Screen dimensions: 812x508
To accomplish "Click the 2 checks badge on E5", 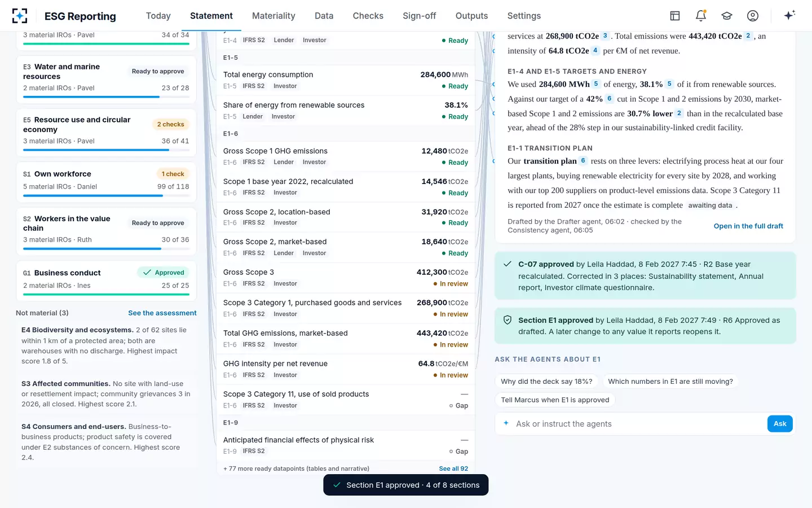I will point(170,124).
